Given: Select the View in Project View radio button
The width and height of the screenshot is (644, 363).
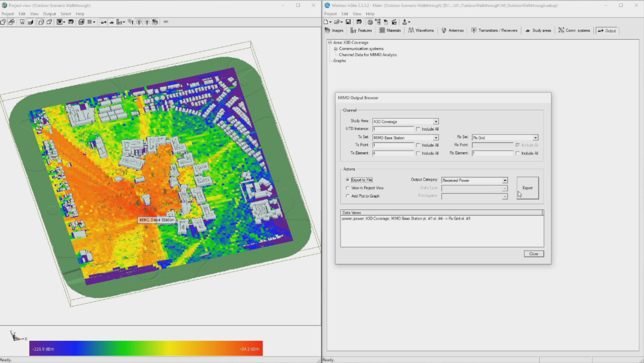Looking at the screenshot, I should point(348,188).
